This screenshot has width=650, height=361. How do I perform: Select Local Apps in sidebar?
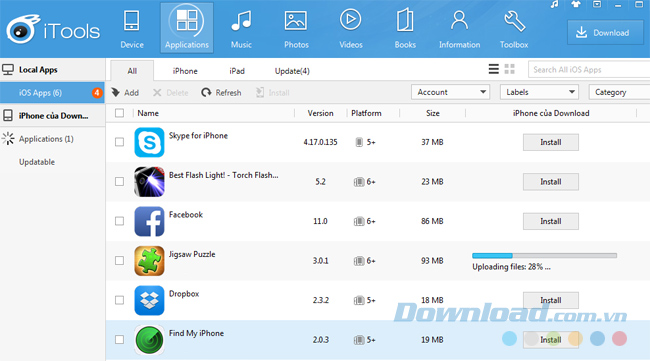[x=52, y=70]
